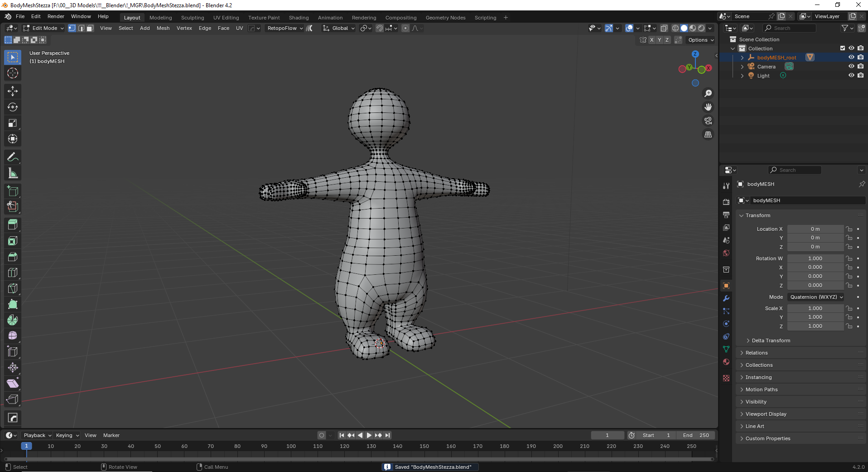
Task: Hide the Camera object in outliner
Action: coord(851,66)
